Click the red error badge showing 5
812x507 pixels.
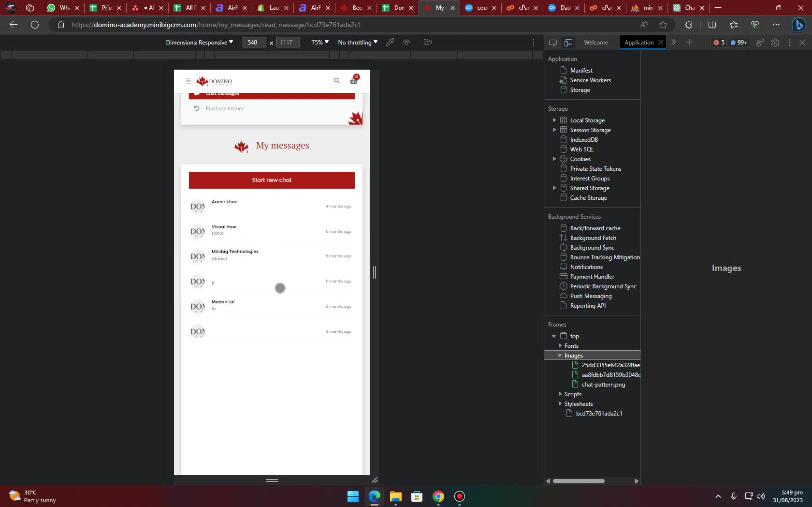pos(718,43)
